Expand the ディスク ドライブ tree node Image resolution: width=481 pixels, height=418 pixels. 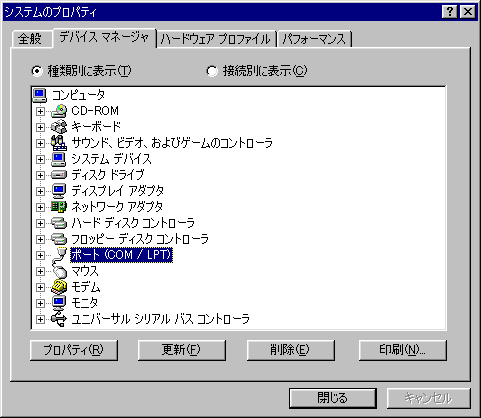pos(40,175)
